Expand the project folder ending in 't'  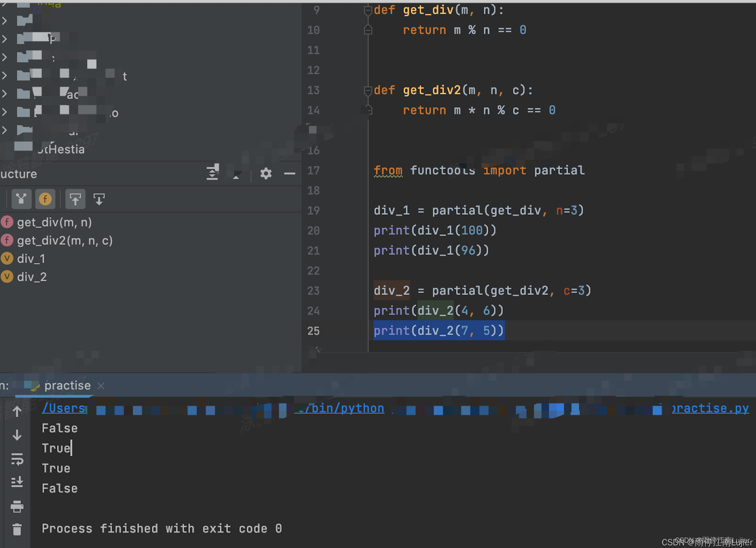click(x=4, y=75)
